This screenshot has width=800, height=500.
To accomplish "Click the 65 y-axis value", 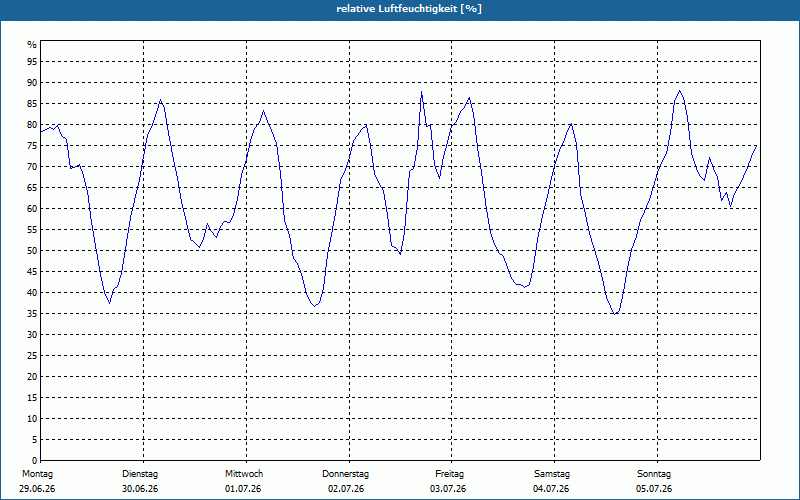I will (x=32, y=188).
